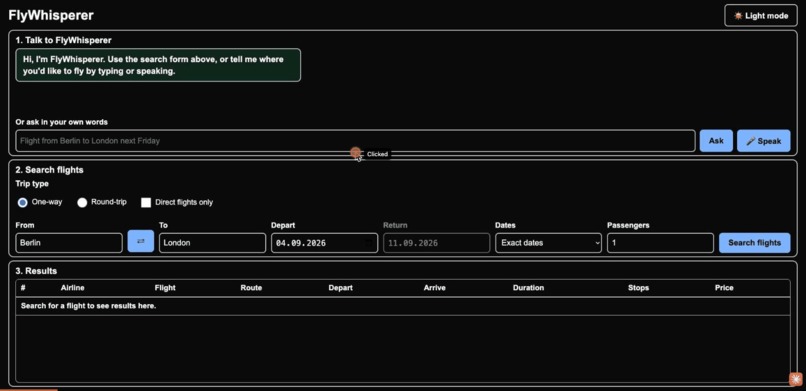The height and width of the screenshot is (391, 806).
Task: Click the '2. Search flights' heading
Action: [x=49, y=170]
